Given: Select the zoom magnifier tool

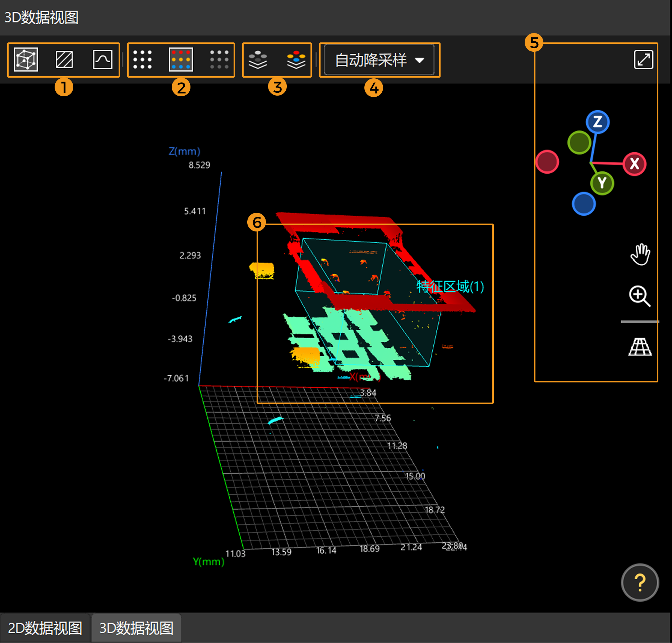Looking at the screenshot, I should pyautogui.click(x=640, y=297).
